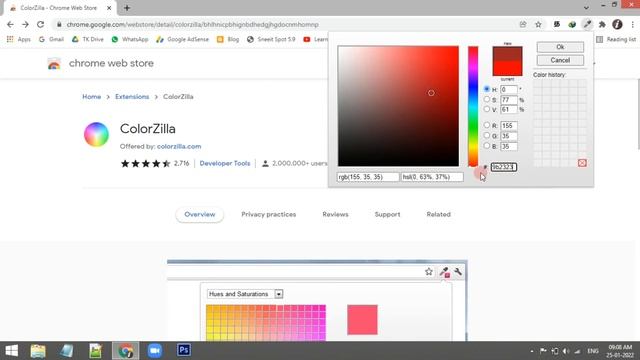This screenshot has height=360, width=640.
Task: Switch to the Reviews tab
Action: click(335, 214)
